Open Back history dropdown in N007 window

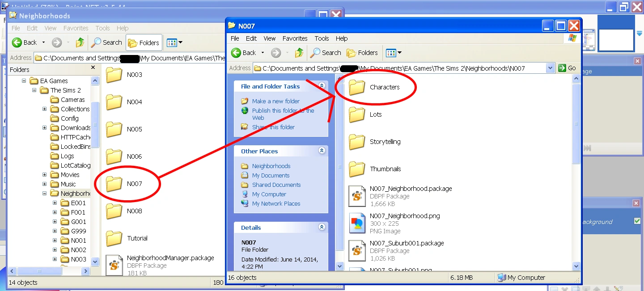[263, 53]
